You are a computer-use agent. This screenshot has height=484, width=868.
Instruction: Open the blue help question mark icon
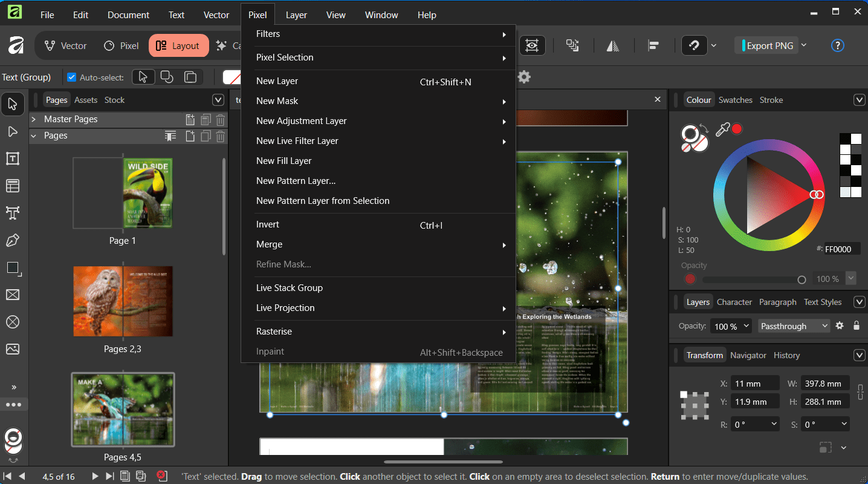(837, 45)
